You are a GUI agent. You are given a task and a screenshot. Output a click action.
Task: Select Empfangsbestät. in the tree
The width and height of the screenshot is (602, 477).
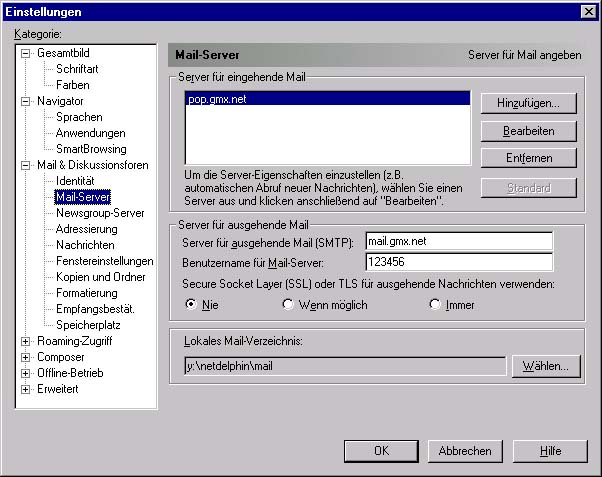(95, 309)
